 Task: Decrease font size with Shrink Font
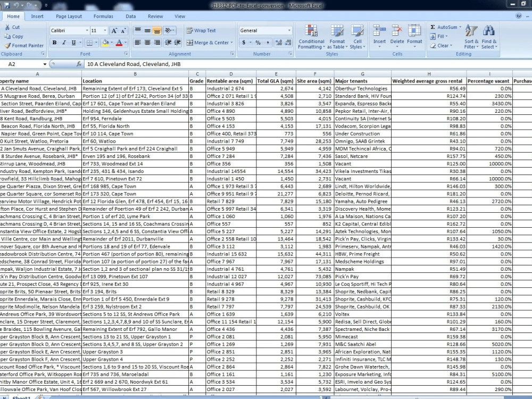(123, 30)
